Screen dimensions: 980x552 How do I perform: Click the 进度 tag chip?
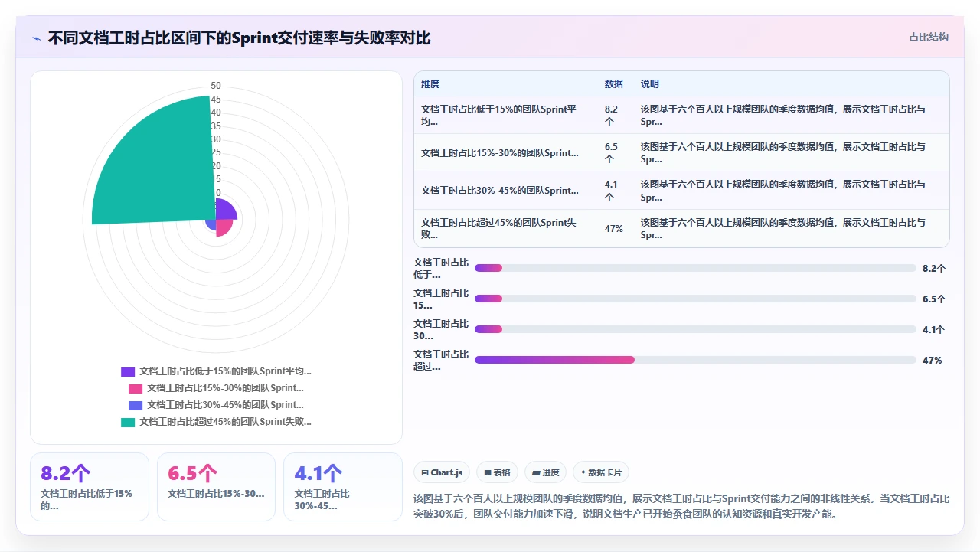click(546, 472)
